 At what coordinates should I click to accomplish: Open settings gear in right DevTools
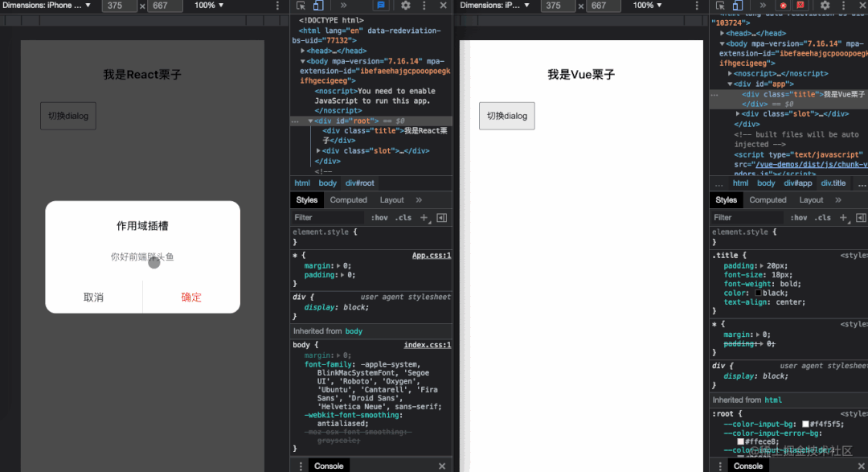[825, 6]
